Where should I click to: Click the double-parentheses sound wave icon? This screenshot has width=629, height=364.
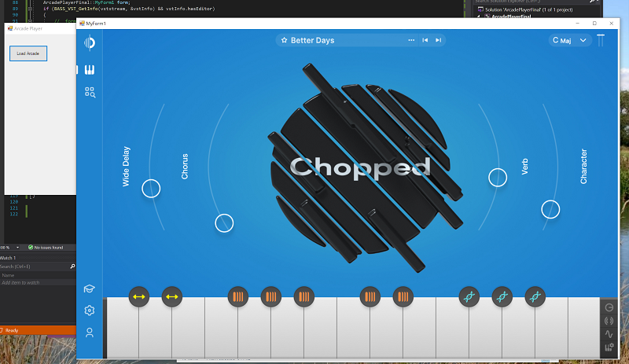[609, 321]
